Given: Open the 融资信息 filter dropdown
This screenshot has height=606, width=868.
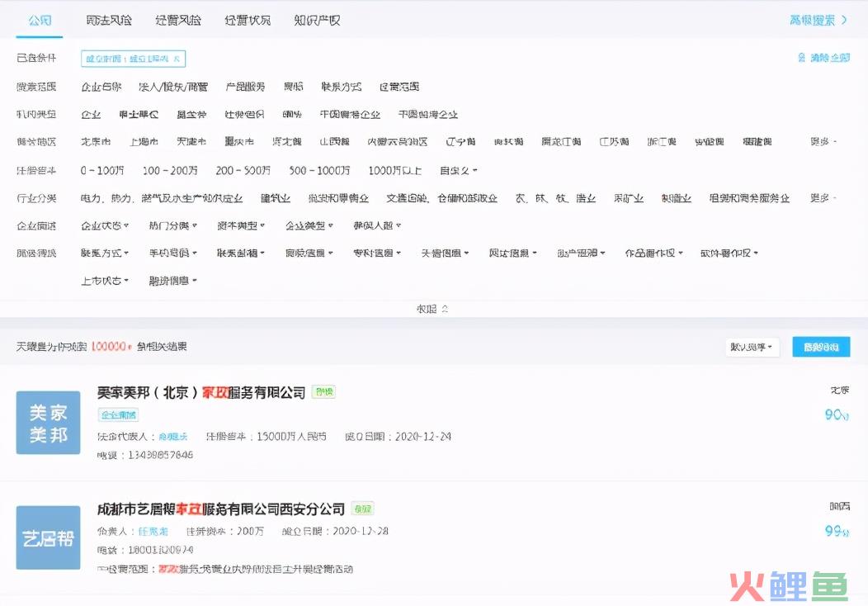Looking at the screenshot, I should pos(172,281).
